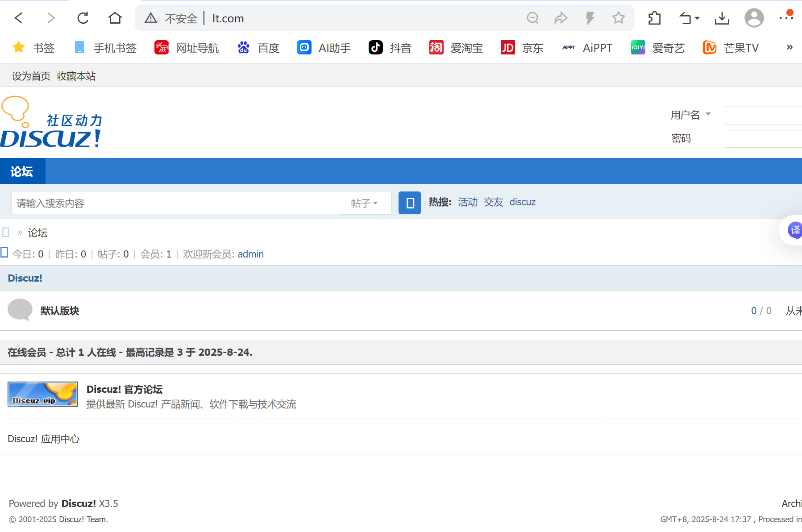Click the lt.com address bar URL
The image size is (802, 532).
tap(228, 18)
